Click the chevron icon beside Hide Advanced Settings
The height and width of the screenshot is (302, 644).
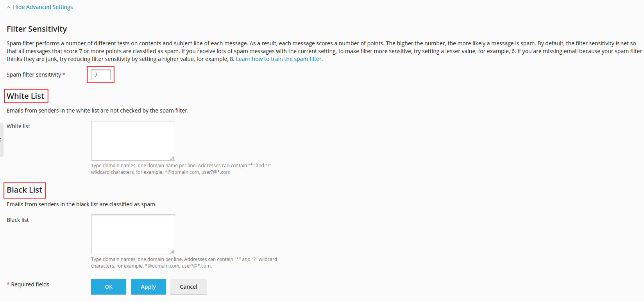[x=8, y=7]
